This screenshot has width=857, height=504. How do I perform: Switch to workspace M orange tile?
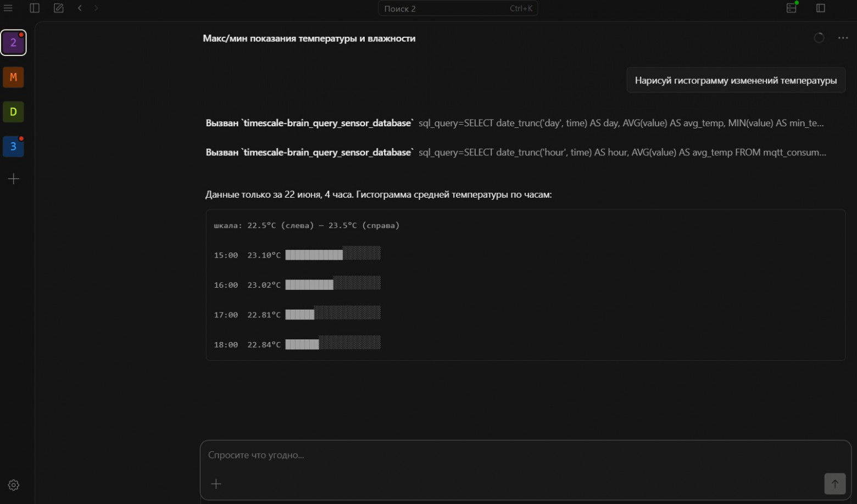pos(14,77)
